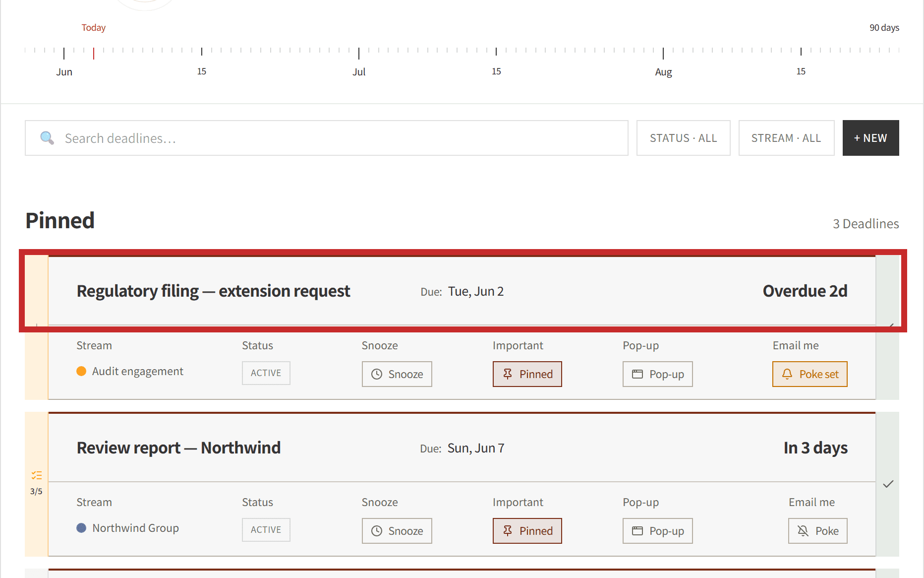The width and height of the screenshot is (924, 578).
Task: Click the blue Northwind Group stream dot
Action: pos(81,528)
